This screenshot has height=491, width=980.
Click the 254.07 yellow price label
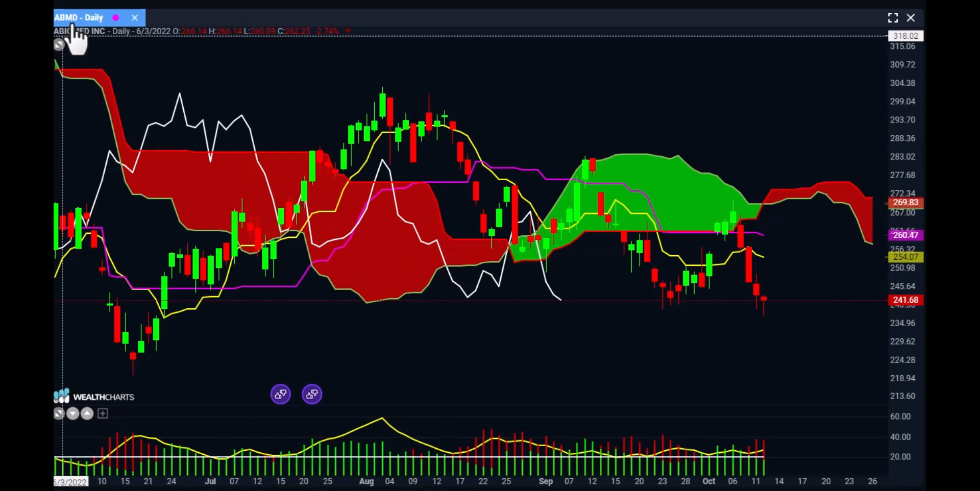pos(905,257)
